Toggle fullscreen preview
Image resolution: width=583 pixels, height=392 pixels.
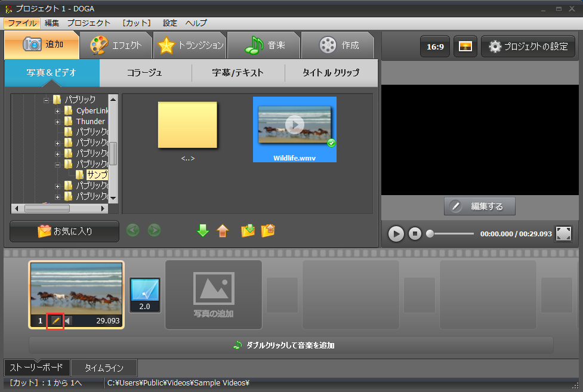563,233
